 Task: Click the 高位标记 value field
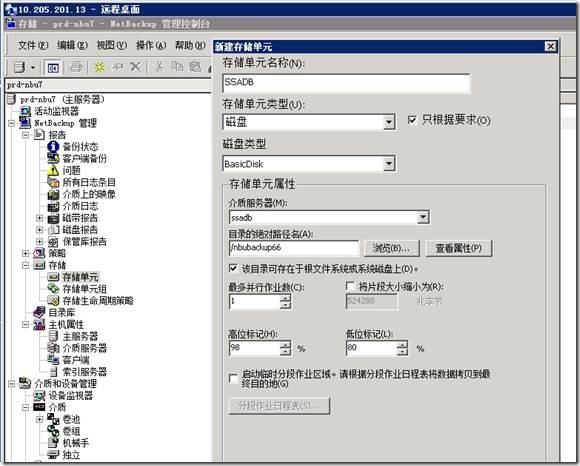(x=254, y=348)
